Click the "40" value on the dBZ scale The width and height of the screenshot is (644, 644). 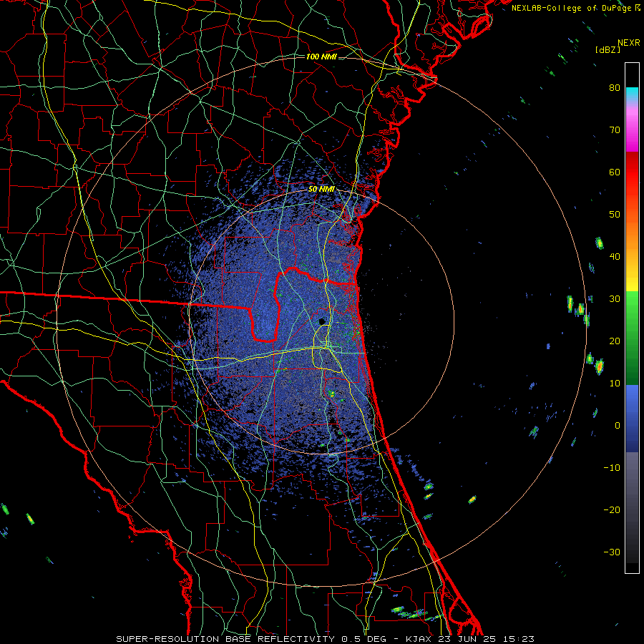click(x=615, y=256)
